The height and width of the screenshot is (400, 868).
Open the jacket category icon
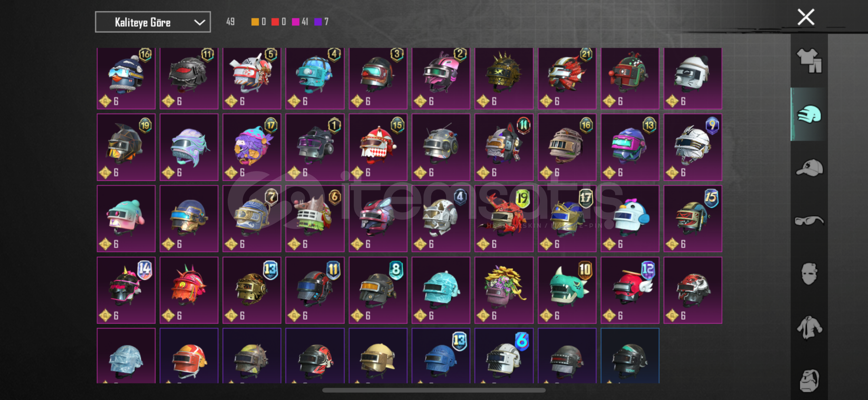click(809, 327)
